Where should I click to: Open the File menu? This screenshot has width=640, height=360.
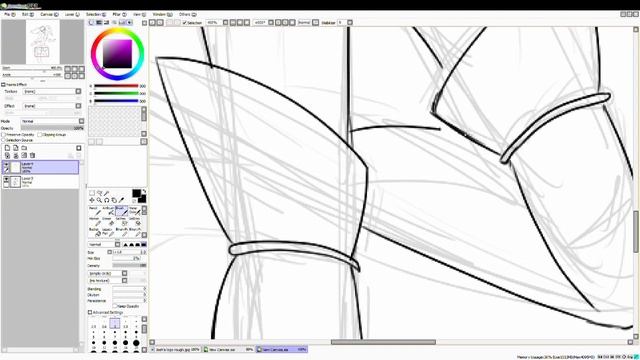[9, 14]
